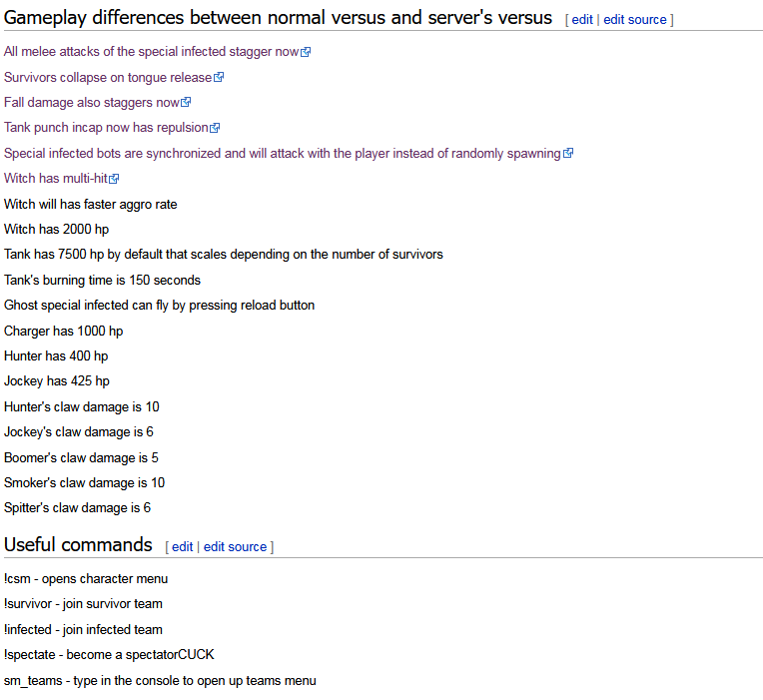Click external link icon after 'randomly spawning'

click(x=568, y=153)
